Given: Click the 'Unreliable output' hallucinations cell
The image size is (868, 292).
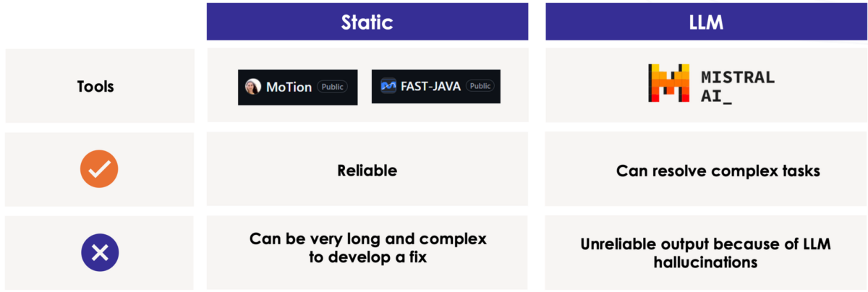Looking at the screenshot, I should tap(705, 253).
